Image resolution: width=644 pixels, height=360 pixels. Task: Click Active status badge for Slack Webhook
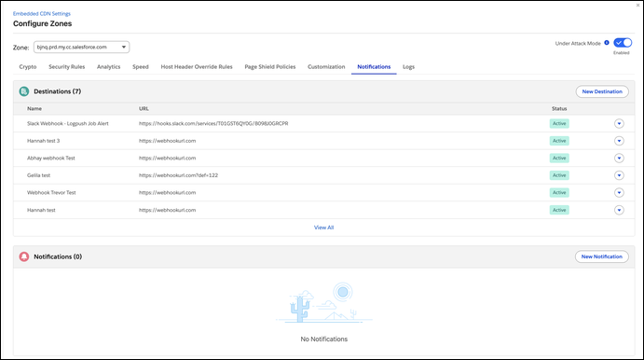point(559,123)
